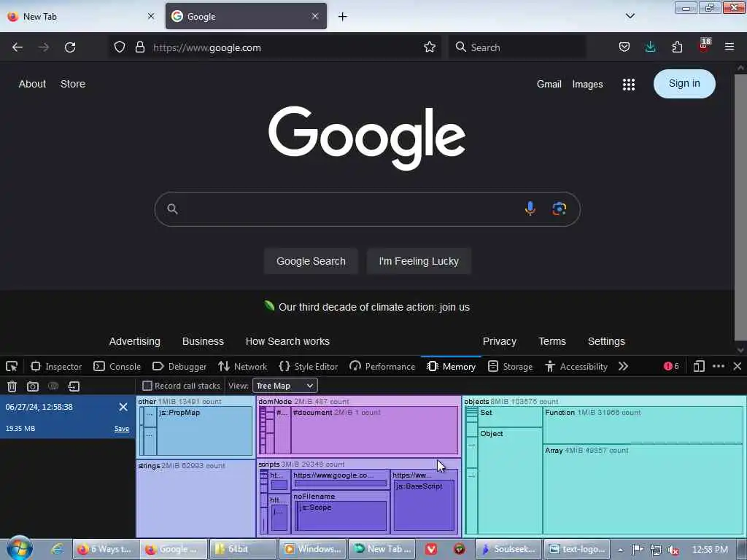Click the compare snapshots icon

coord(53,386)
